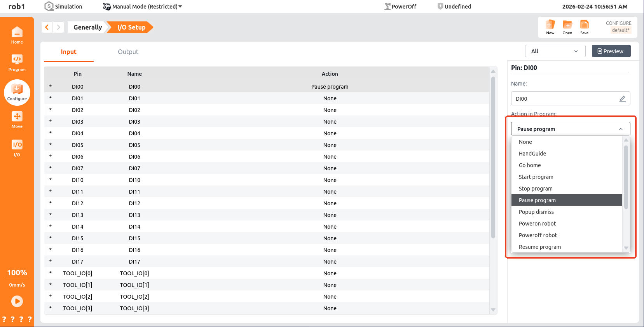
Task: Save the configuration with Save icon
Action: (584, 26)
